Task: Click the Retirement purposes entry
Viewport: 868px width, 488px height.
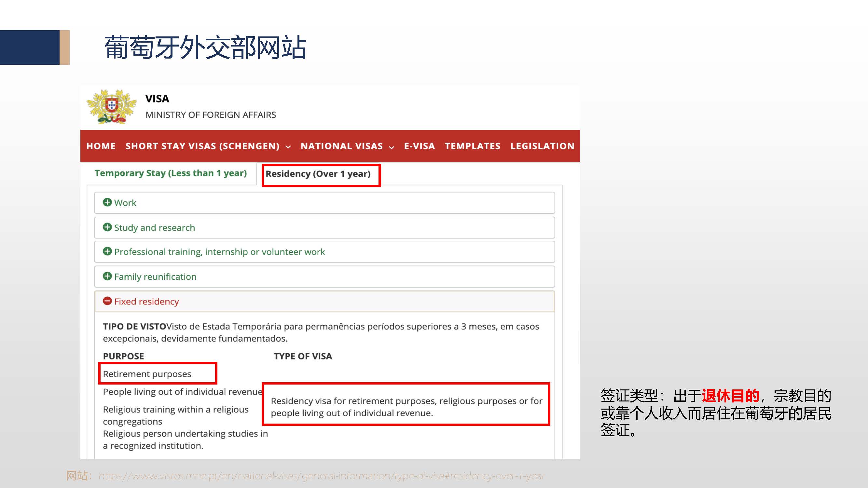Action: [x=147, y=374]
